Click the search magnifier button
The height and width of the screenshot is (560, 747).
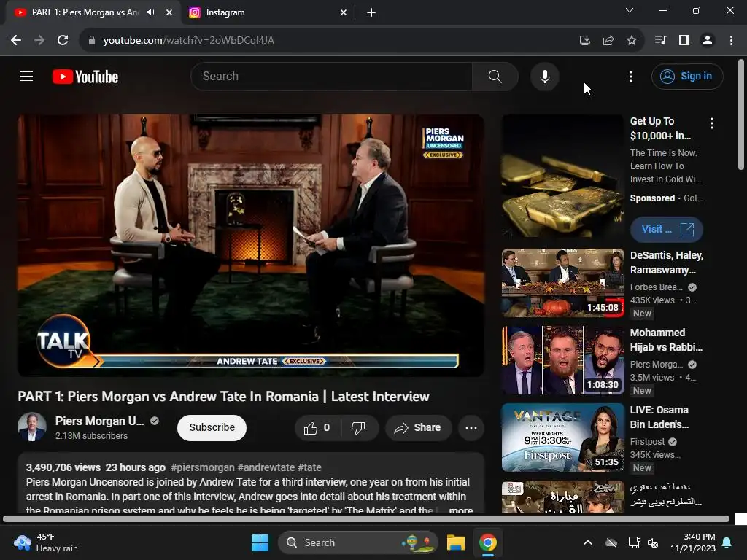[x=495, y=76]
